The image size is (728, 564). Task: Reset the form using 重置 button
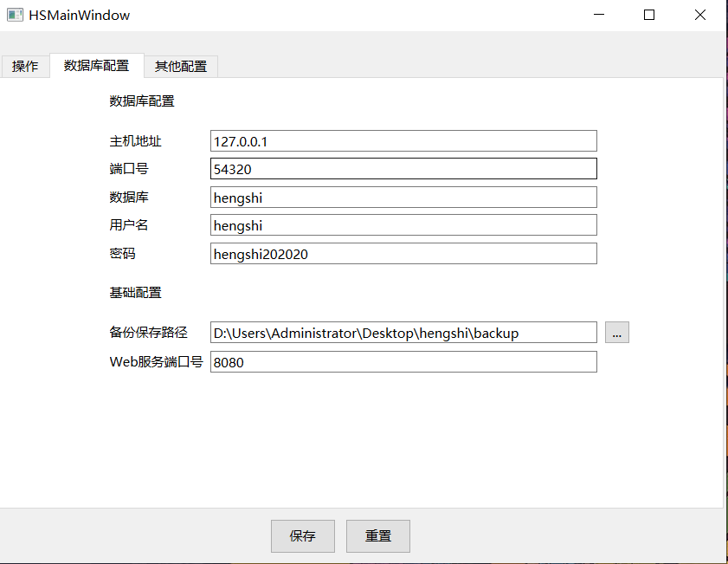coord(378,536)
